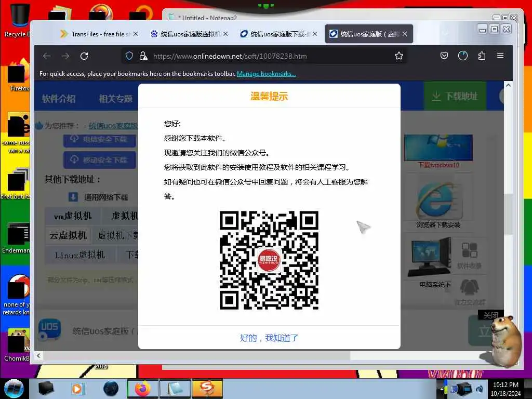Click the UOS app logo at bottom

[49, 329]
